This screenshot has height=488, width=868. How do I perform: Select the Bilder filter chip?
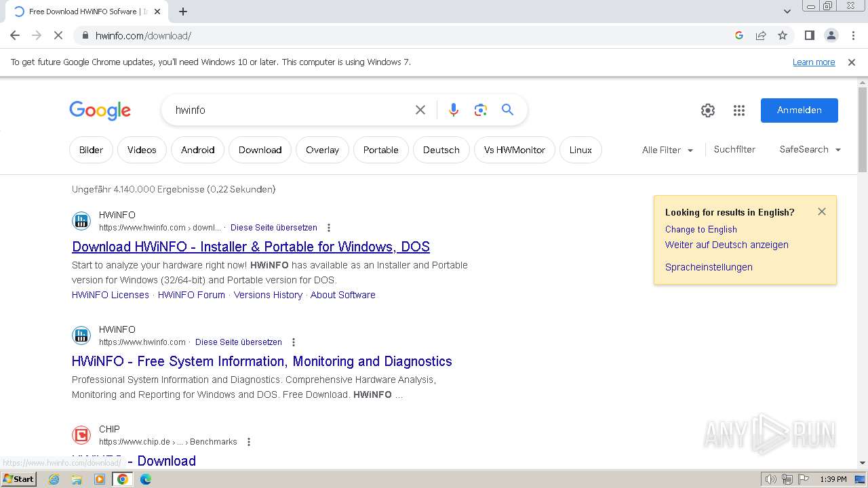click(91, 150)
